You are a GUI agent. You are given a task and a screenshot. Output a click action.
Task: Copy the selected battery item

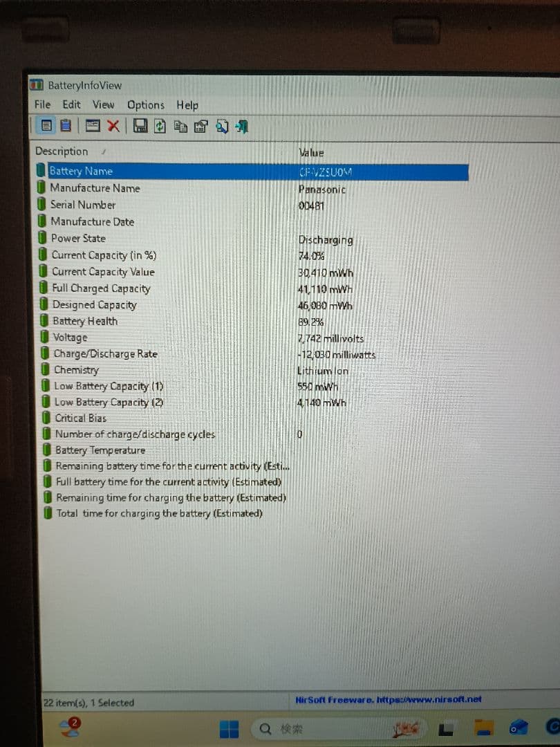(181, 126)
